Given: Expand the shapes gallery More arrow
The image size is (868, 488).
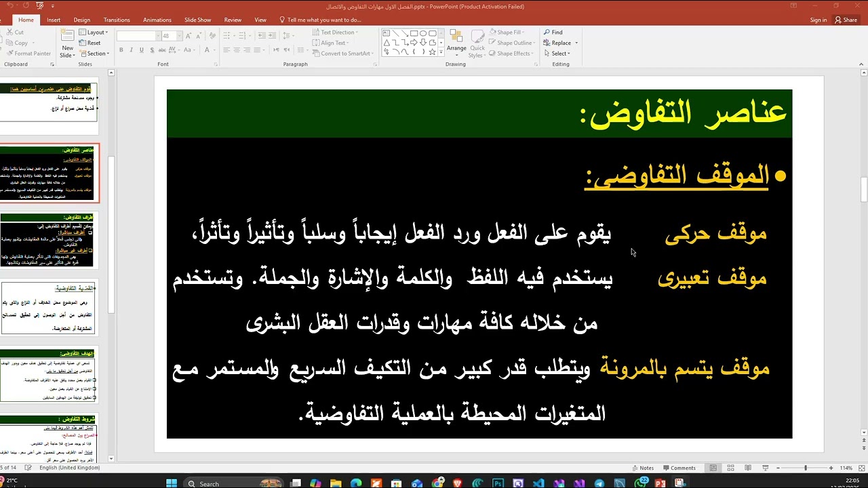Looking at the screenshot, I should click(441, 52).
